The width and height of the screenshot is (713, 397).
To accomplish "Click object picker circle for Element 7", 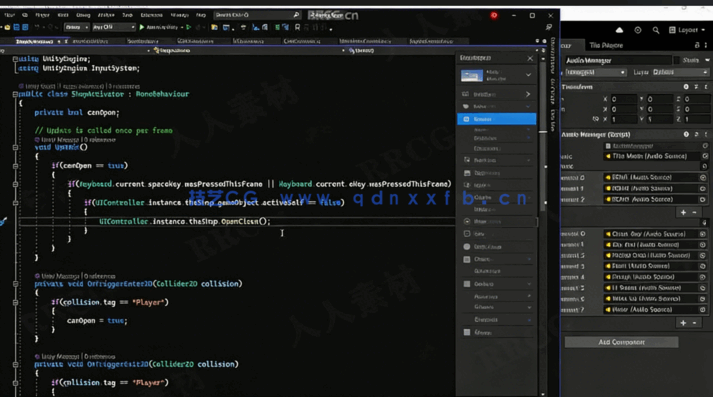I will (x=703, y=310).
